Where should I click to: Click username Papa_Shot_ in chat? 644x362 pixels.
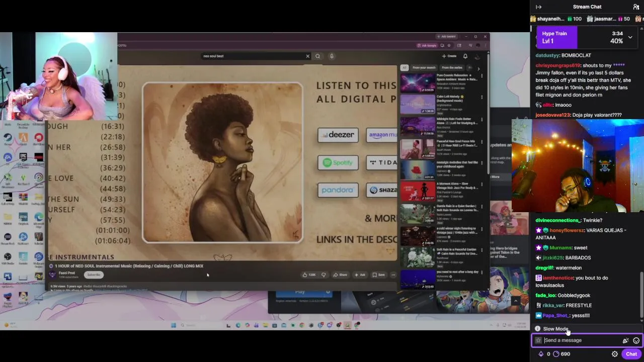(x=555, y=316)
